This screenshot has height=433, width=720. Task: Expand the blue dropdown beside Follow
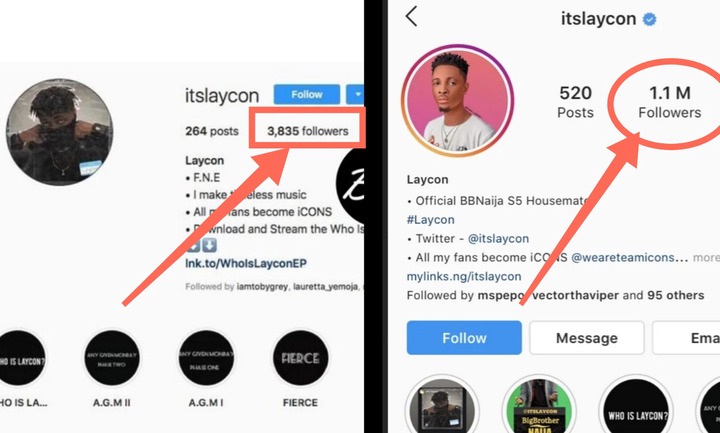click(x=355, y=95)
